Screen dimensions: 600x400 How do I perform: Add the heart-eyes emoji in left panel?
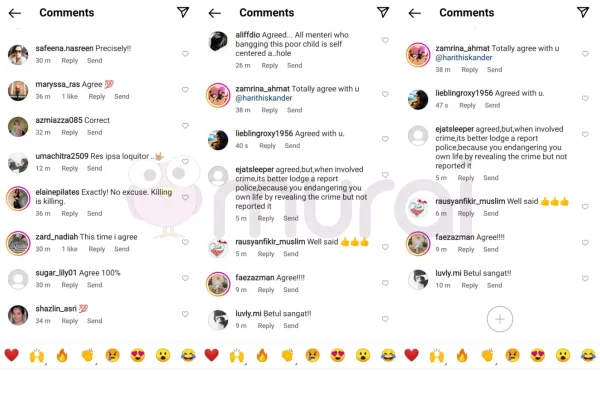pos(138,355)
